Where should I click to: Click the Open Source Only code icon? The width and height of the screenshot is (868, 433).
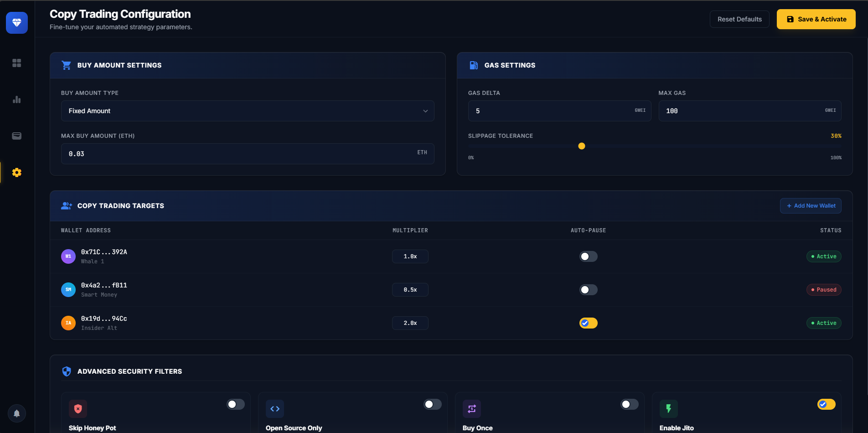pos(275,409)
